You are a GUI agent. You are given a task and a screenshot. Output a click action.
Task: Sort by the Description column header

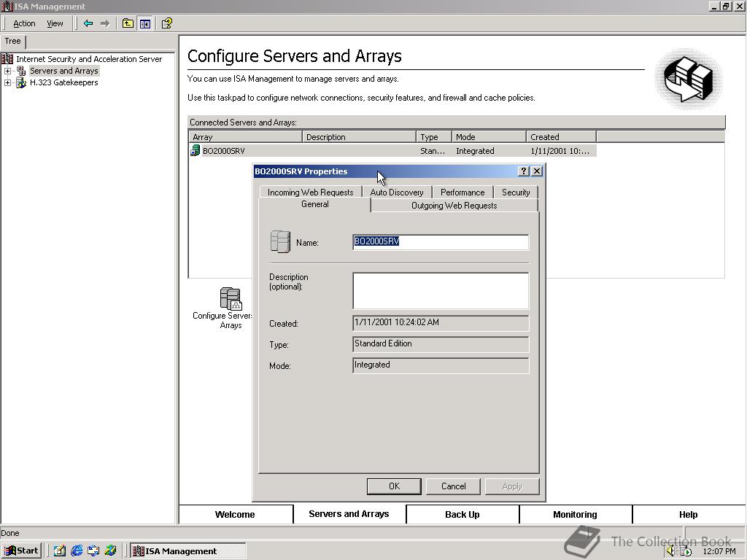(x=359, y=137)
